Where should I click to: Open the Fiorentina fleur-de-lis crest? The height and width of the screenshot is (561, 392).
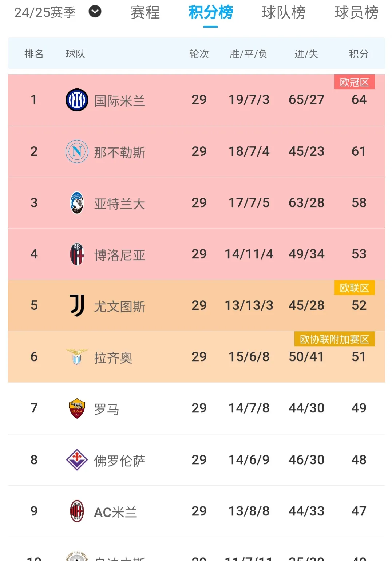click(76, 459)
